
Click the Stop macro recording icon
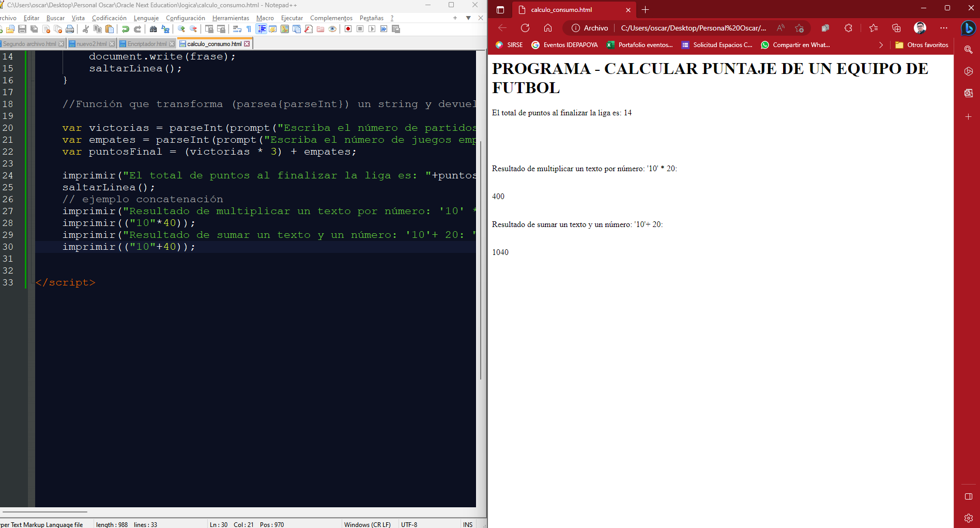[360, 29]
